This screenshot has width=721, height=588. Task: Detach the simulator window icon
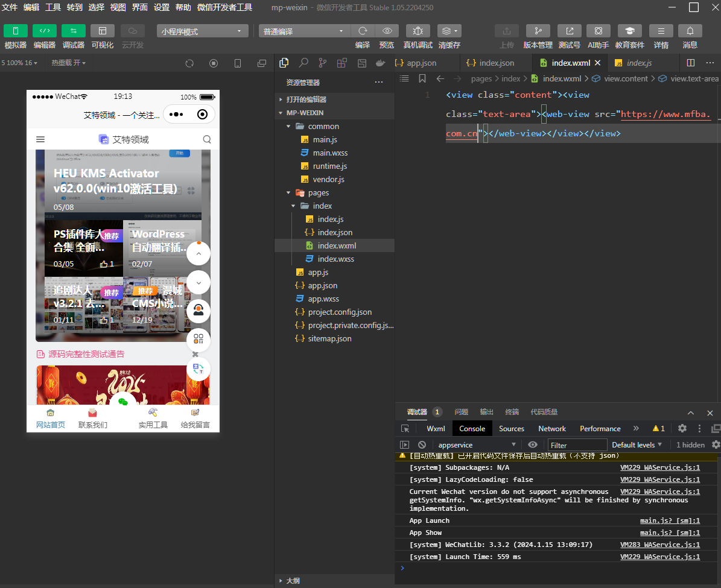pos(262,63)
